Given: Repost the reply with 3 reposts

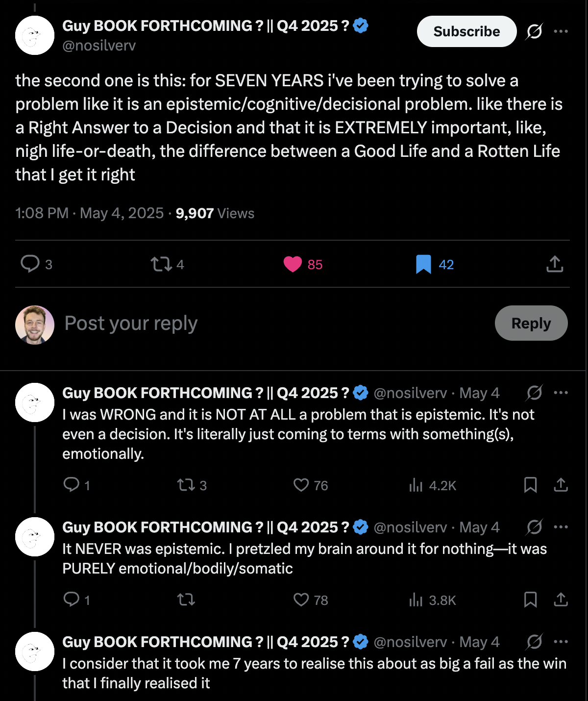Looking at the screenshot, I should pyautogui.click(x=186, y=485).
